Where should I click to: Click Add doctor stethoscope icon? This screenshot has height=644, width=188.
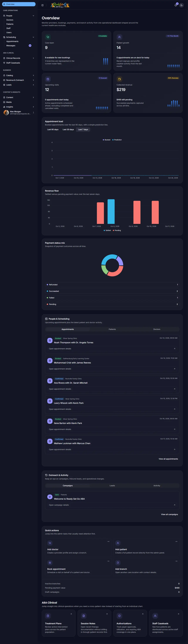click(x=50, y=543)
